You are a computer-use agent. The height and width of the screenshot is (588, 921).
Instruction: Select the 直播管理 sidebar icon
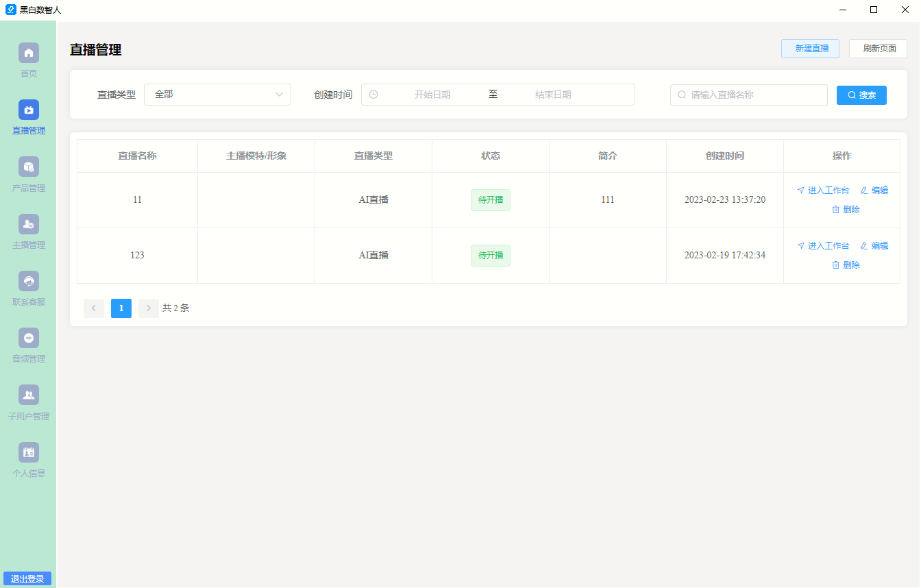pyautogui.click(x=29, y=110)
